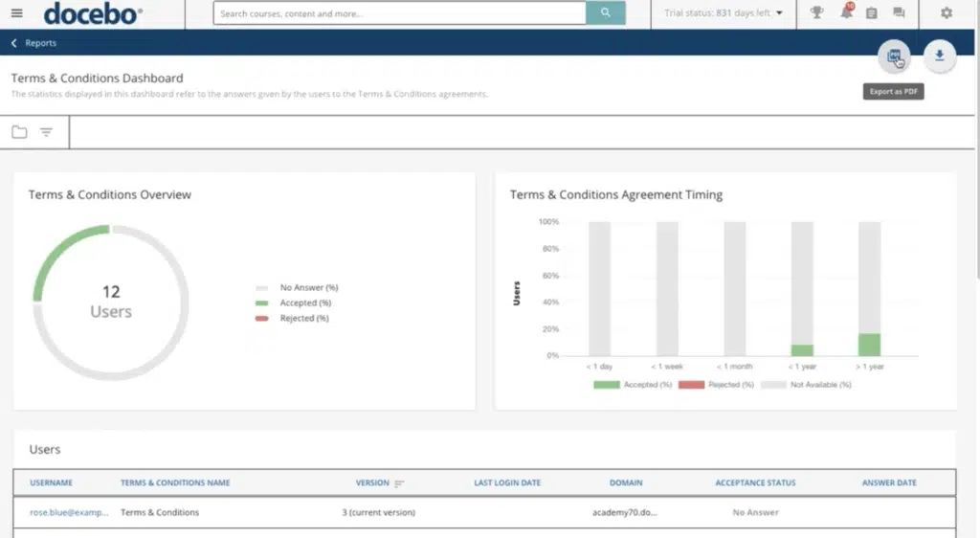Open the settings gear
Viewport: 980px width, 538px height.
(947, 13)
